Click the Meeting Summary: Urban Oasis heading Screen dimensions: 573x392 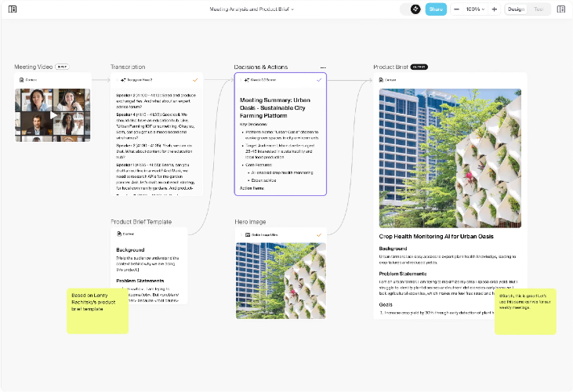point(275,107)
